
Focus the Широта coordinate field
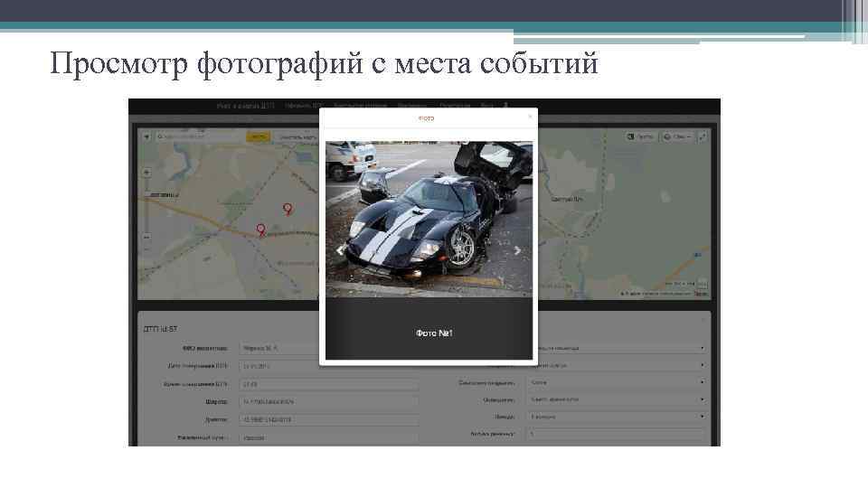point(329,401)
